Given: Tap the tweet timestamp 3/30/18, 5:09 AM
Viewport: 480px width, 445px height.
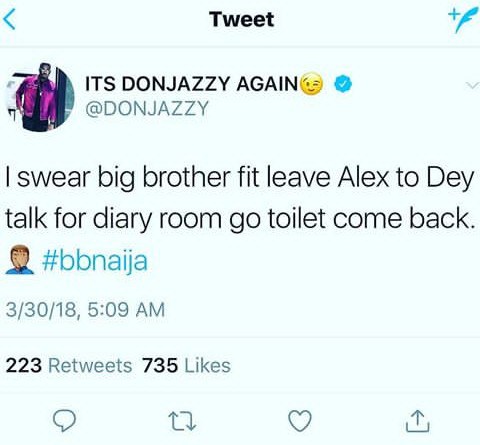Looking at the screenshot, I should pos(85,310).
